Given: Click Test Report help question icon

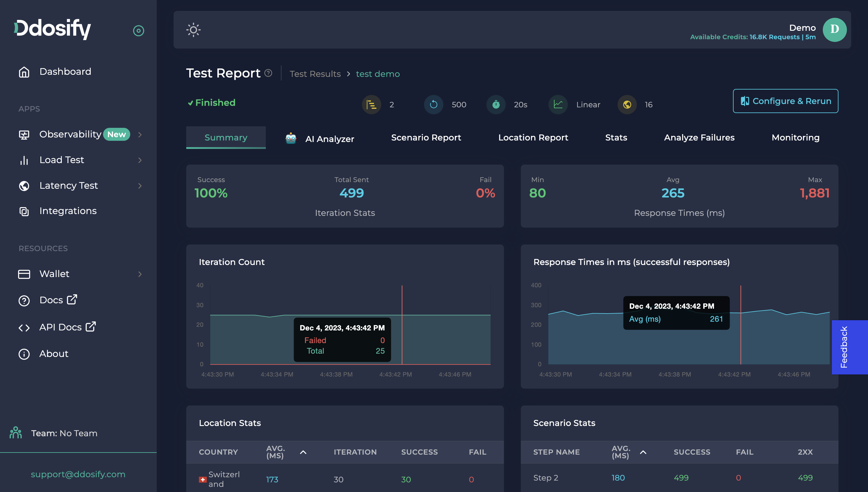Looking at the screenshot, I should coord(268,73).
